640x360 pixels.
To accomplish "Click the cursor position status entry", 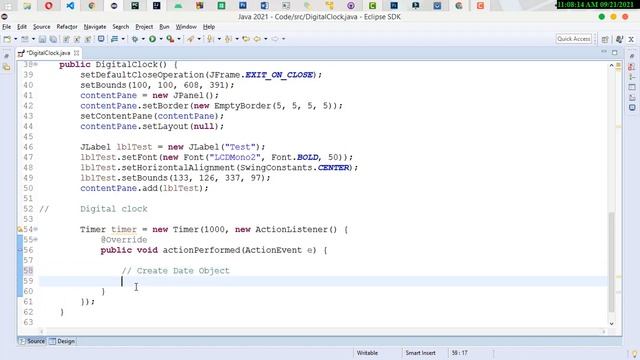I will click(459, 353).
